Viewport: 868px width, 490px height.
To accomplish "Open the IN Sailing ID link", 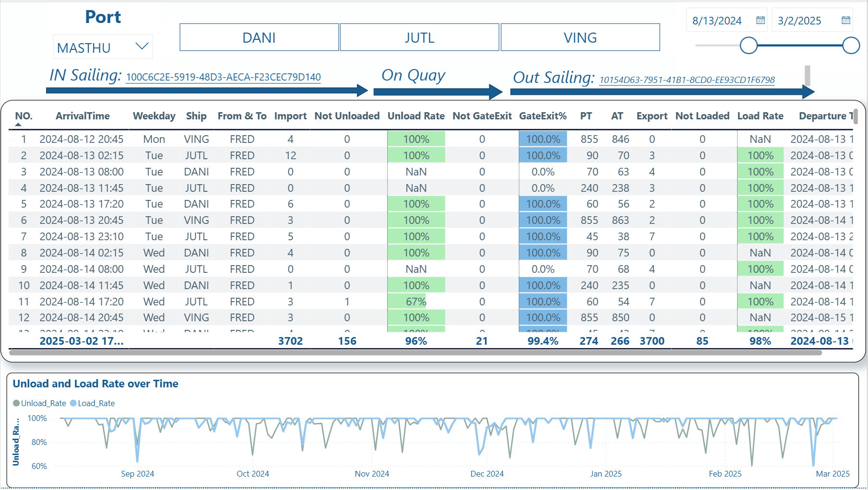I will tap(223, 77).
